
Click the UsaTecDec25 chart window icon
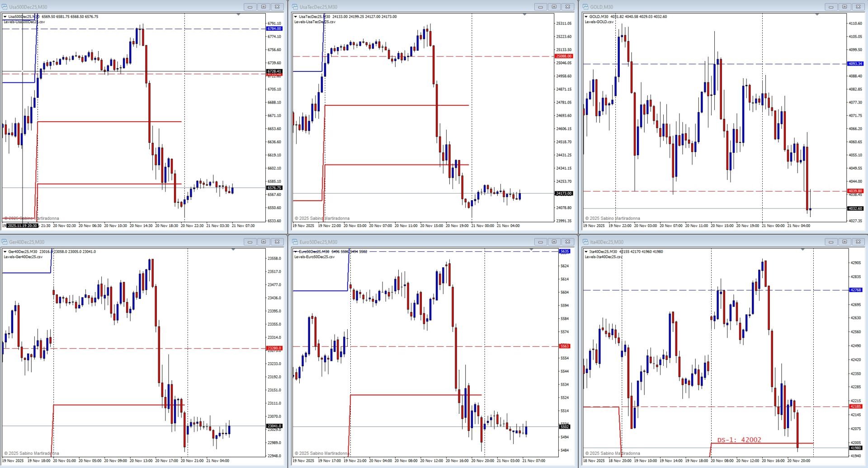click(x=295, y=7)
